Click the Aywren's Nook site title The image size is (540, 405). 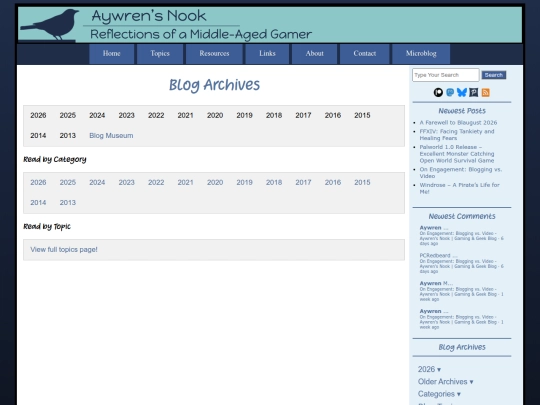[x=149, y=16]
